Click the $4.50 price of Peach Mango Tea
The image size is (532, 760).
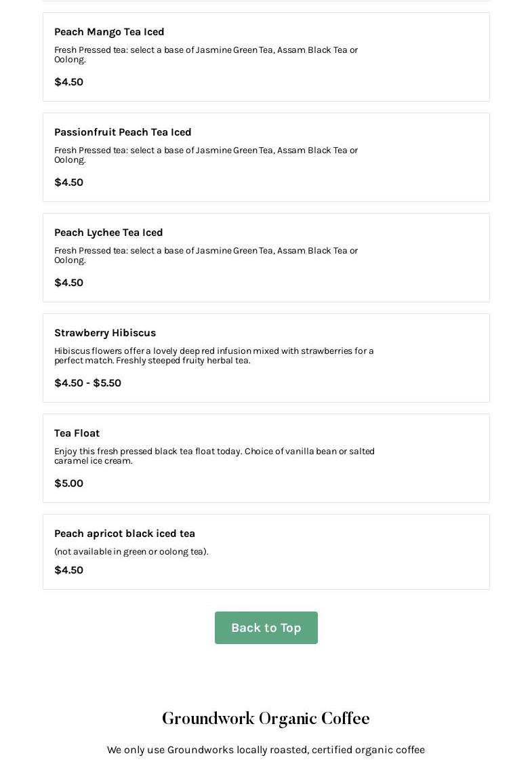click(68, 82)
